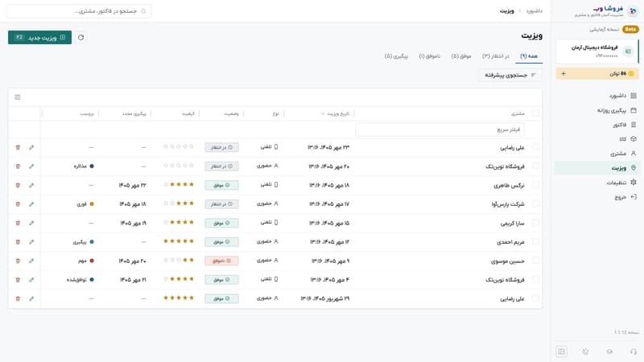Click the کیفیت column header

tap(188, 113)
